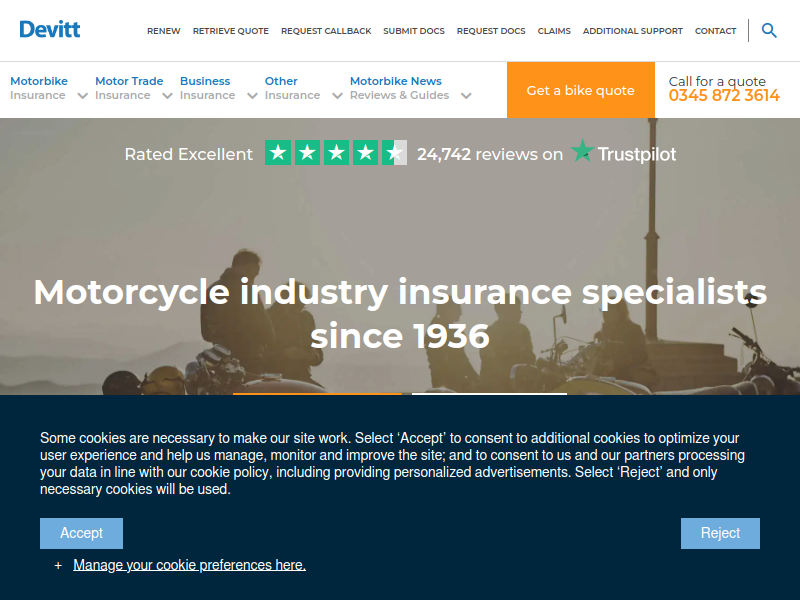
Task: Go to Retrieve Quote
Action: click(231, 31)
